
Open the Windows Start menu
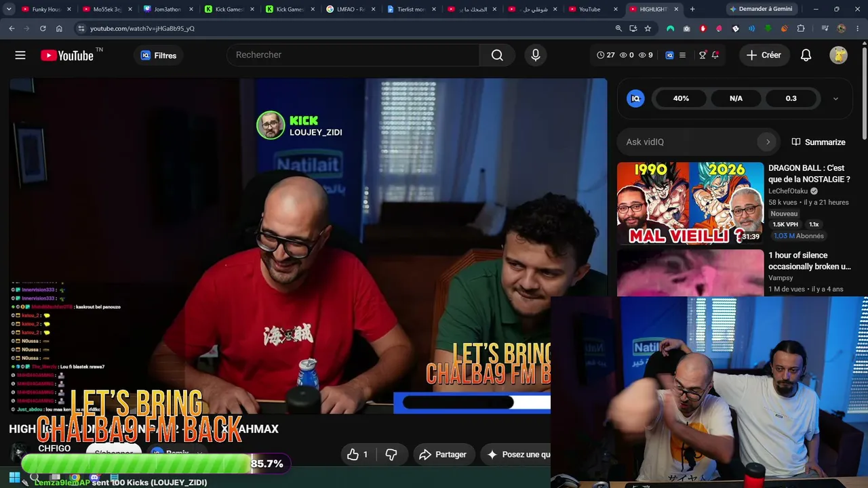pyautogui.click(x=14, y=477)
